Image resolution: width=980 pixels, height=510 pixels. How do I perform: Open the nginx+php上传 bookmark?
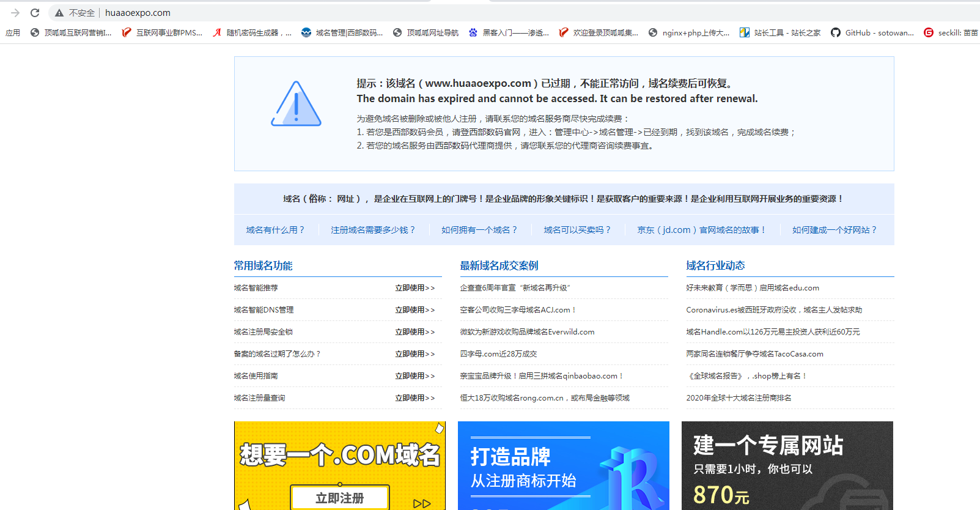689,33
